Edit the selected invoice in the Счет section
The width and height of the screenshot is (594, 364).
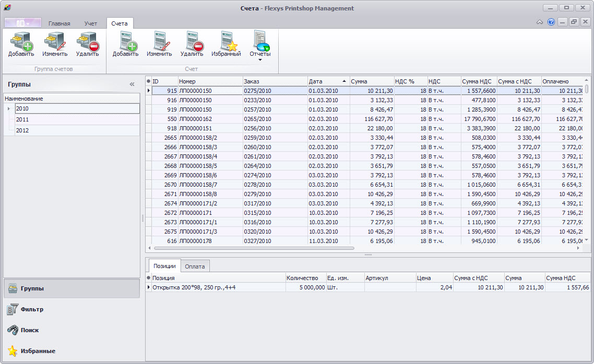[x=159, y=45]
